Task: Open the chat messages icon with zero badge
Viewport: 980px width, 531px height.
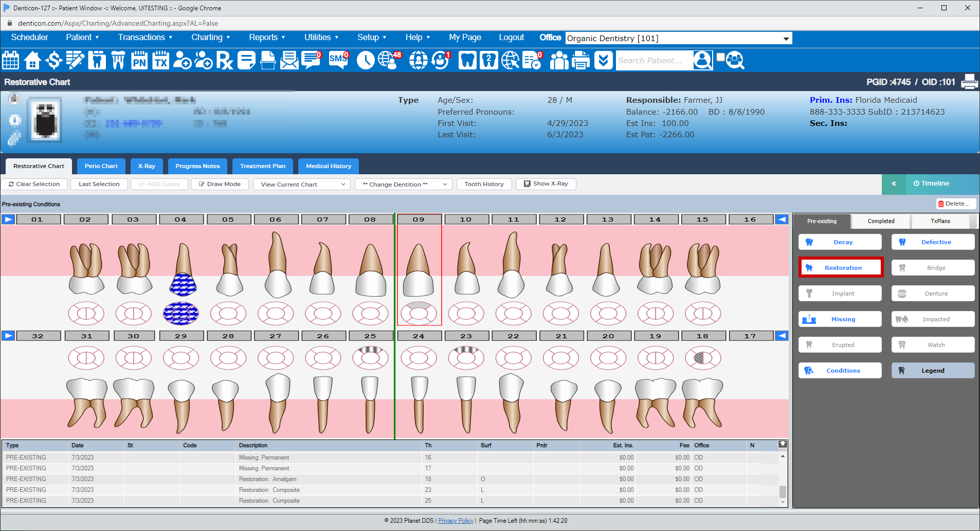Action: tap(311, 60)
